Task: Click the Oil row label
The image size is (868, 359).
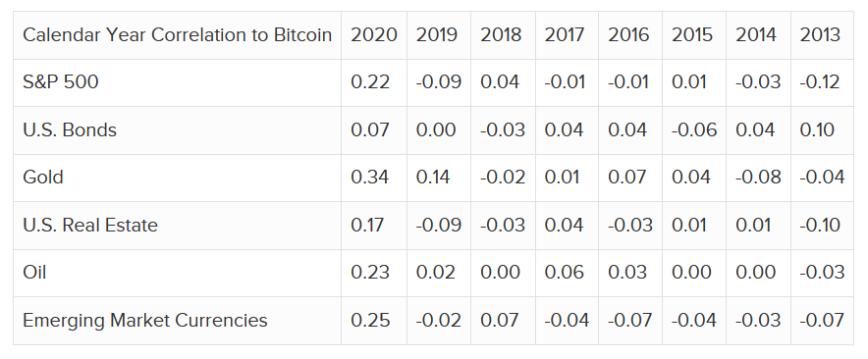Action: click(34, 272)
